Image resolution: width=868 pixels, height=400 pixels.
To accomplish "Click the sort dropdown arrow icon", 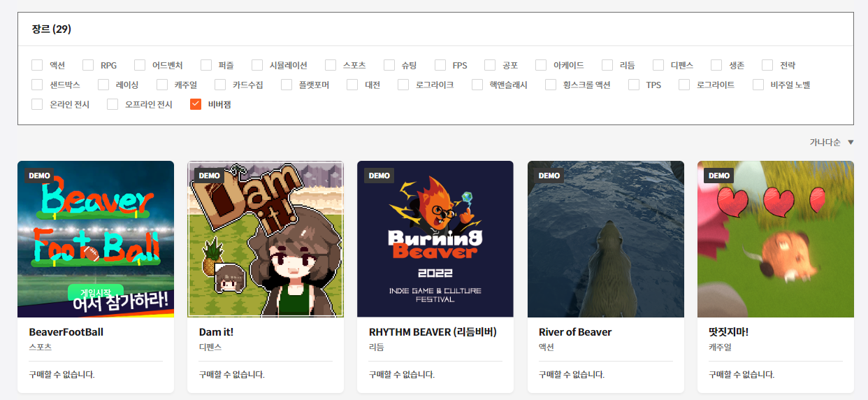I will (x=851, y=142).
